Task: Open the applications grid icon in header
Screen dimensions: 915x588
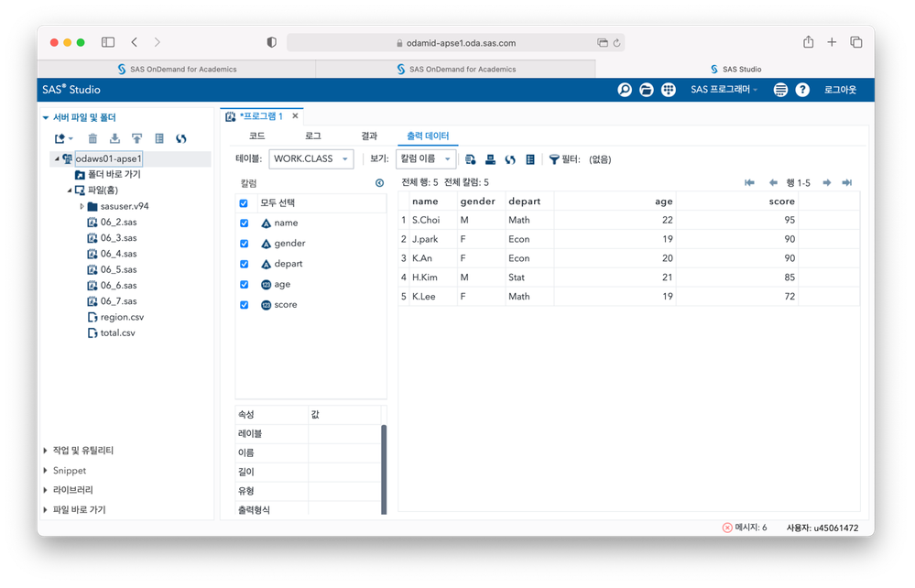Action: pyautogui.click(x=668, y=90)
